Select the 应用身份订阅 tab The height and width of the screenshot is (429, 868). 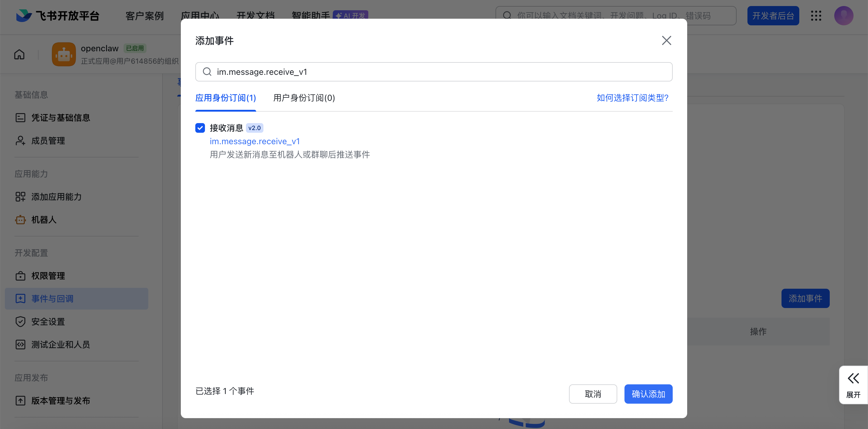(x=225, y=98)
